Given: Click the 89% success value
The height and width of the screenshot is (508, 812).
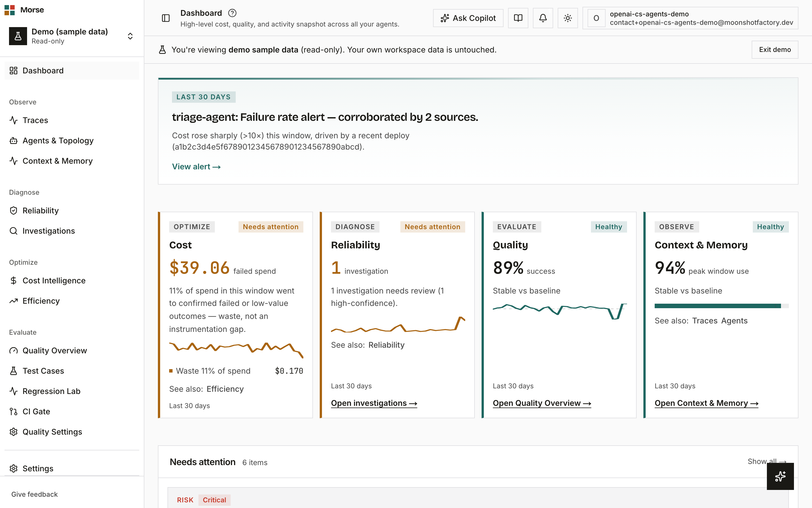Looking at the screenshot, I should coord(508,268).
